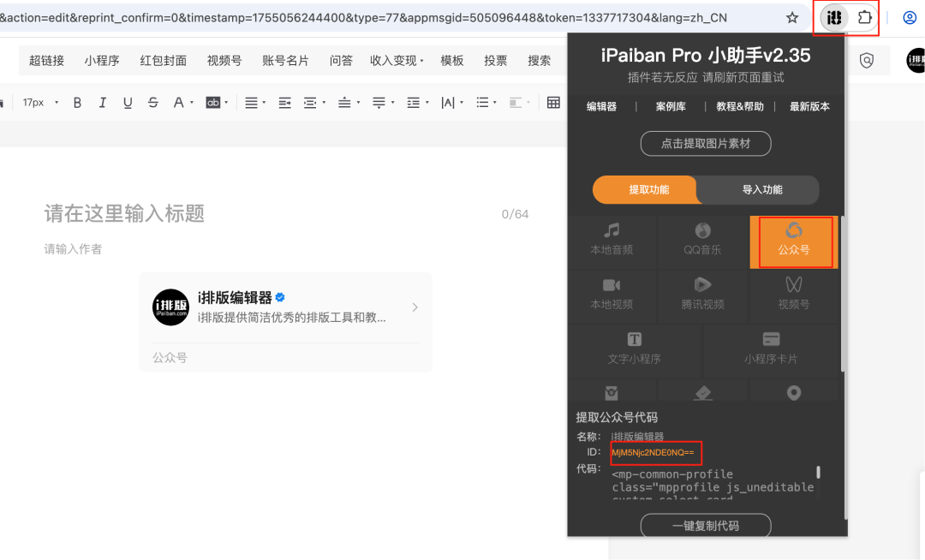Switch to the 提取功能 tab
Screen dimensions: 925x560
(646, 190)
